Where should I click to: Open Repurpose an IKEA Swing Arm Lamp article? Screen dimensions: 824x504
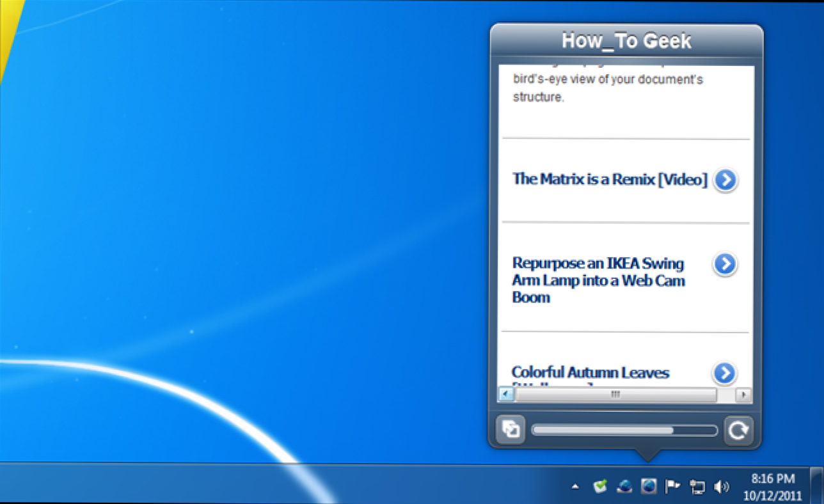pyautogui.click(x=599, y=280)
